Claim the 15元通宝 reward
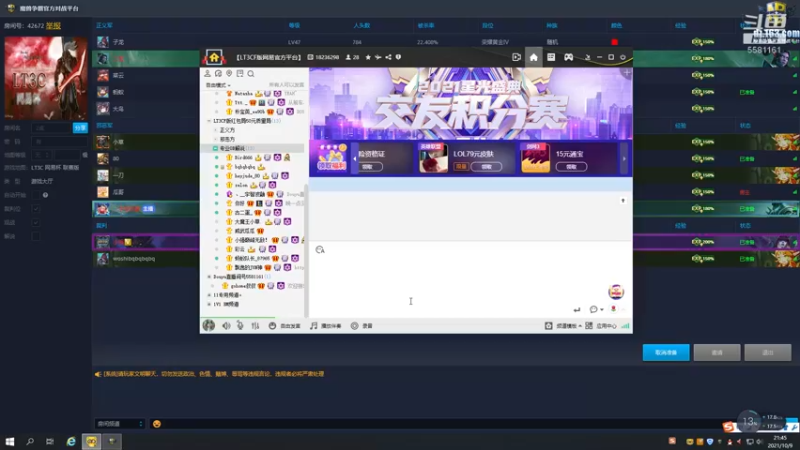The width and height of the screenshot is (800, 450). pyautogui.click(x=571, y=167)
